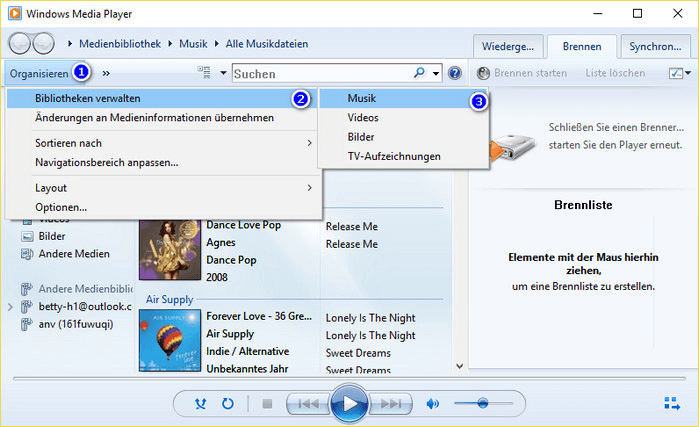Click album title Dance Love Pop
699x427 pixels.
pos(243,225)
